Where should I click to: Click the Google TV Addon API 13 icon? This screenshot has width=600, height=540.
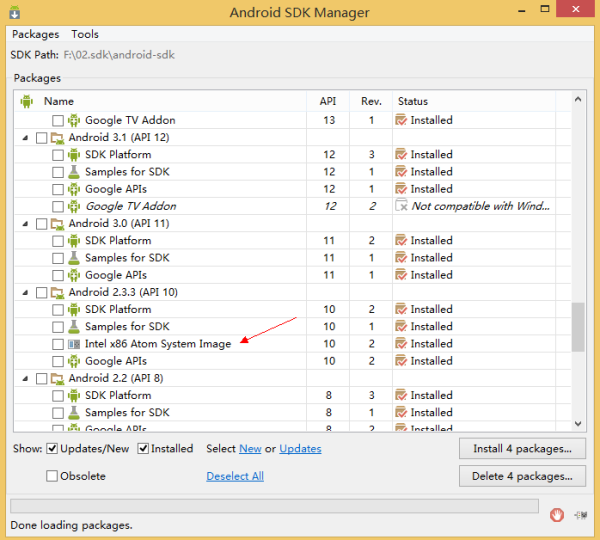click(x=74, y=120)
